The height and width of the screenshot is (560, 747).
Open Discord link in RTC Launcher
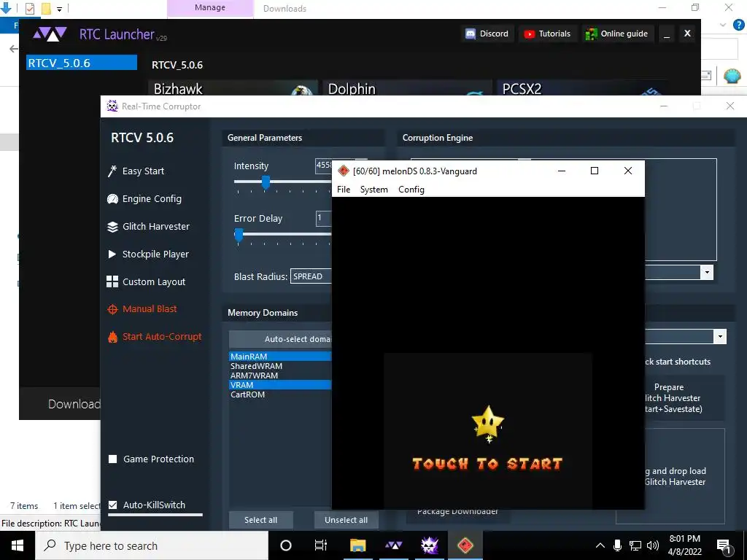(487, 34)
